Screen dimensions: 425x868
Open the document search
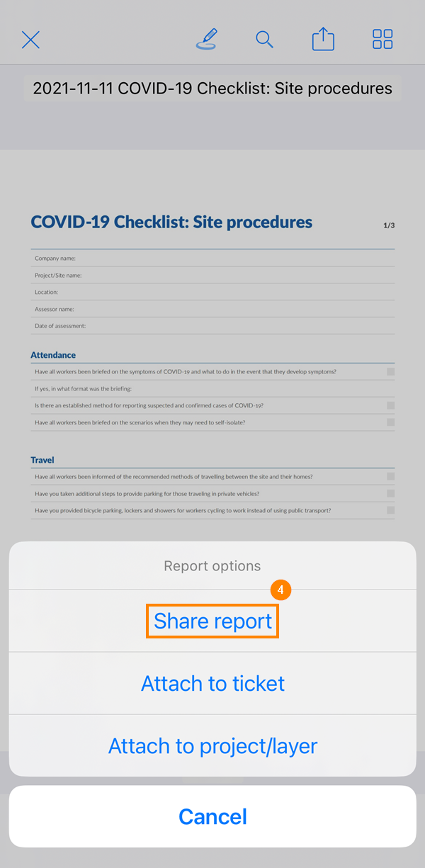[264, 40]
